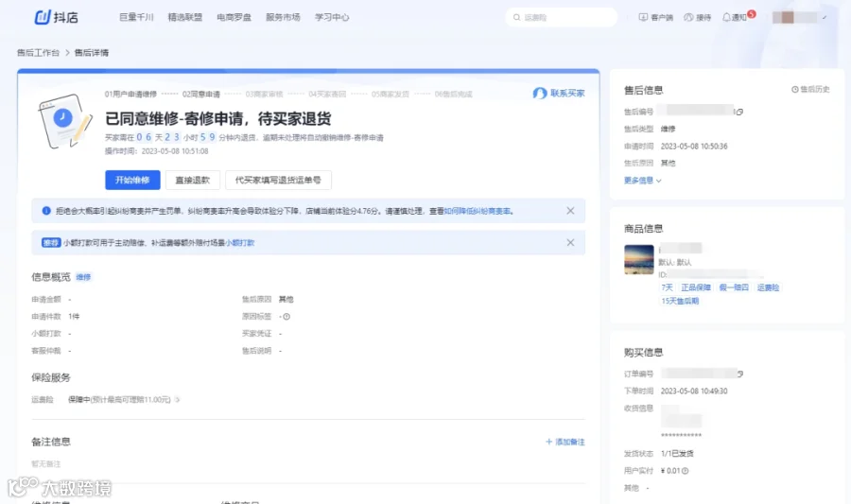This screenshot has width=851, height=504.
Task: Open 联系买家 chat icon
Action: coord(540,94)
